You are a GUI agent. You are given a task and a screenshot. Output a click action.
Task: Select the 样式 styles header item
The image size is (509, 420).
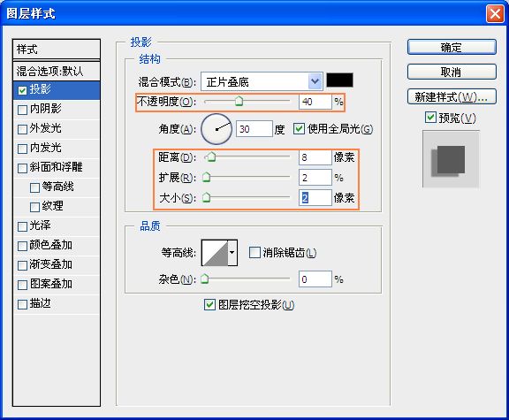pos(57,50)
